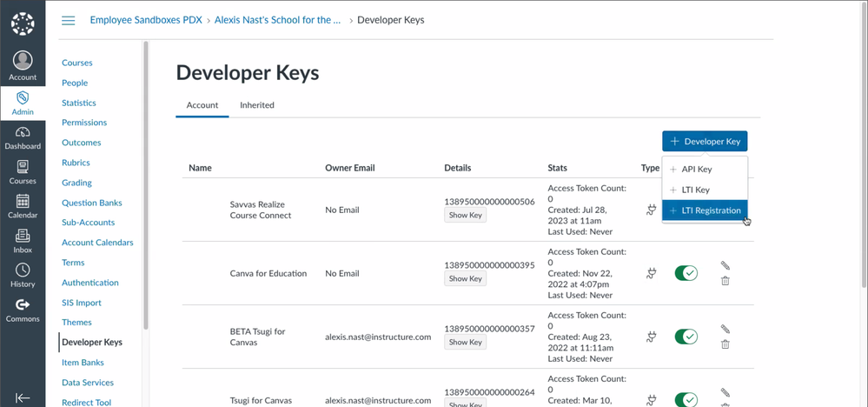The height and width of the screenshot is (407, 868).
Task: Click key ID 138950000000000357
Action: click(489, 329)
